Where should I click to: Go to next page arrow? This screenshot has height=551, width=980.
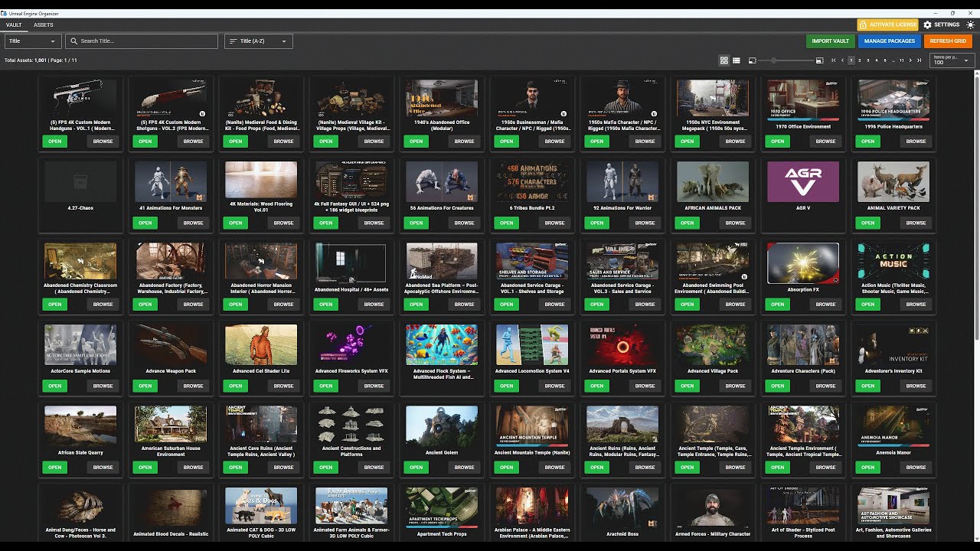(910, 60)
